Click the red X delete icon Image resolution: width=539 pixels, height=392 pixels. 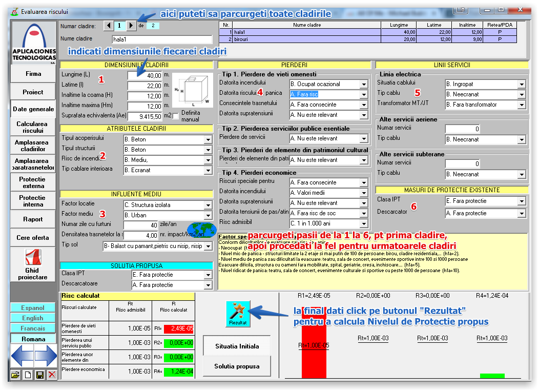pos(52,375)
